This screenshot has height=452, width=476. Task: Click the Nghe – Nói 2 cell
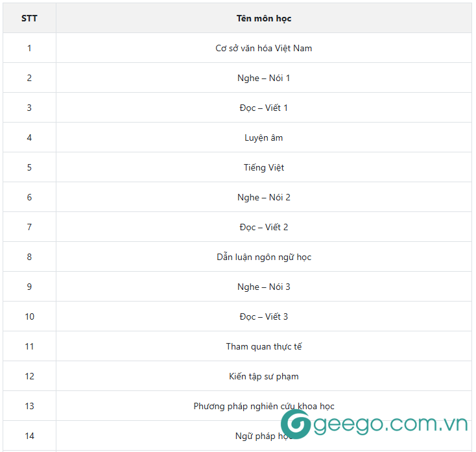pyautogui.click(x=264, y=197)
